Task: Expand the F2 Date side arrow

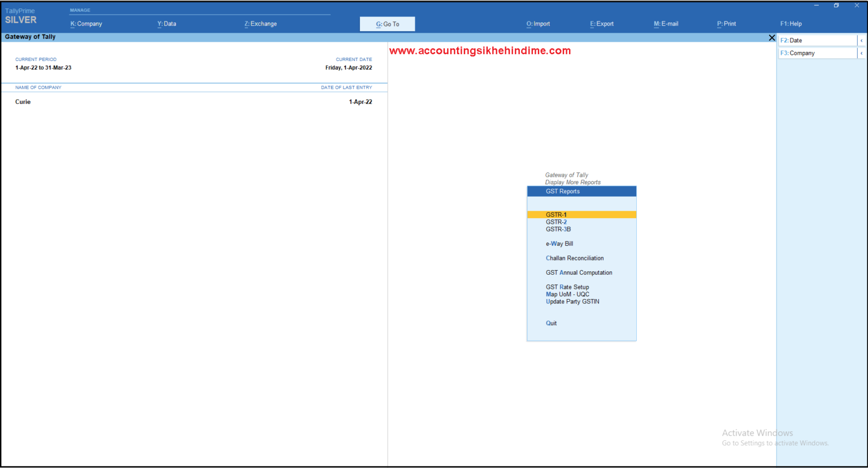Action: [x=861, y=41]
